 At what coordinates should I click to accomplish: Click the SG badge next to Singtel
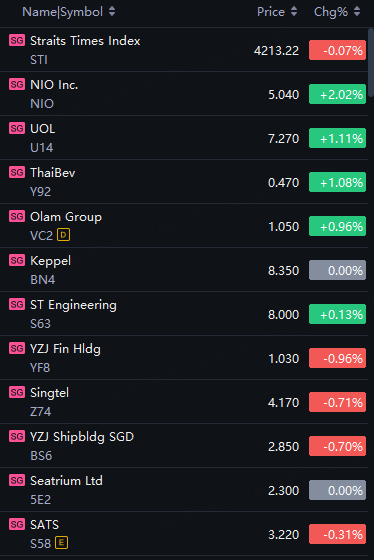tap(17, 392)
